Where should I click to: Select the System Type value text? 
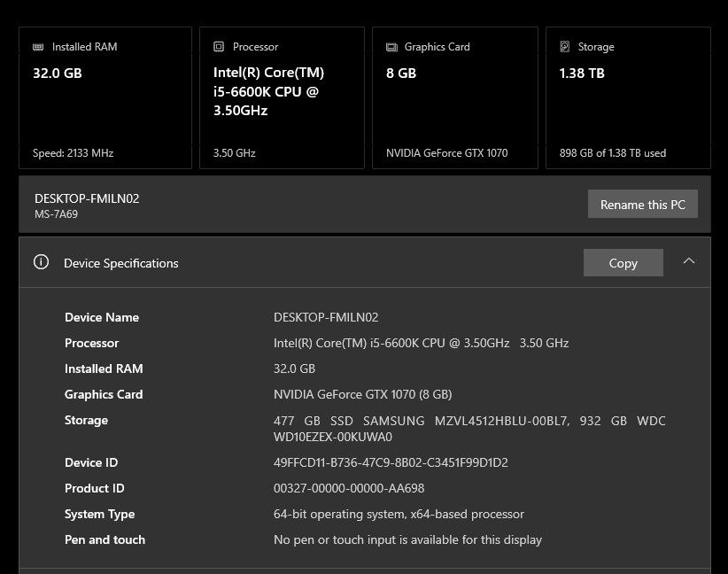pos(399,514)
